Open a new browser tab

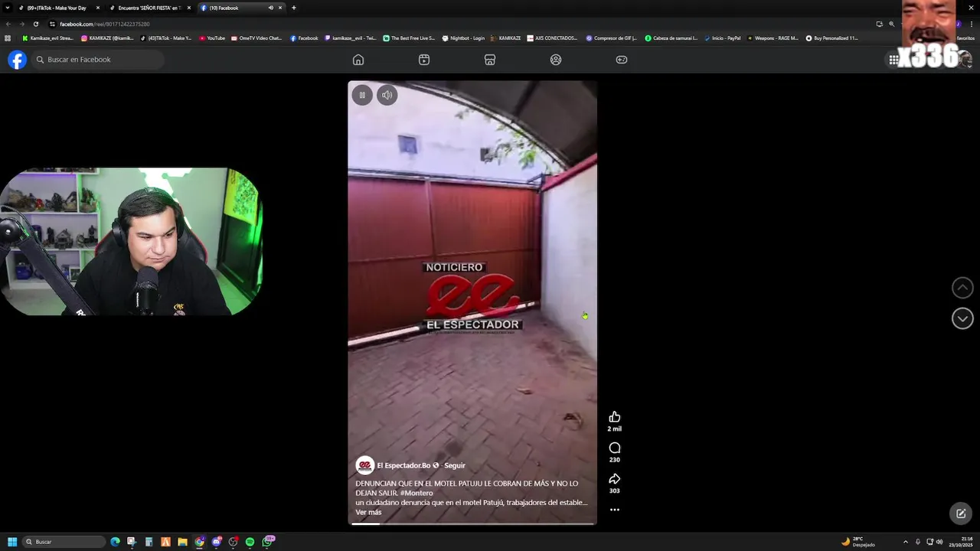click(294, 8)
